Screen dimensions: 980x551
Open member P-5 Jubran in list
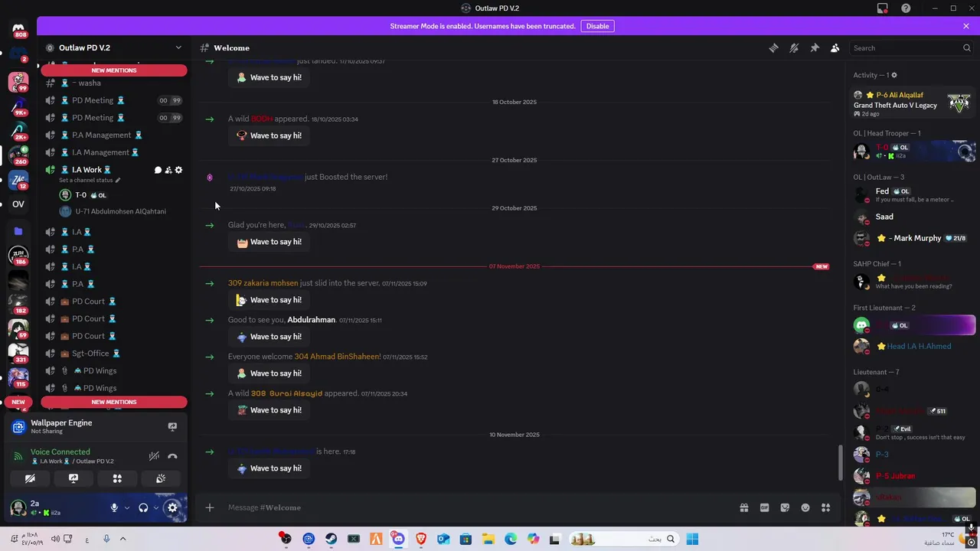click(x=913, y=476)
